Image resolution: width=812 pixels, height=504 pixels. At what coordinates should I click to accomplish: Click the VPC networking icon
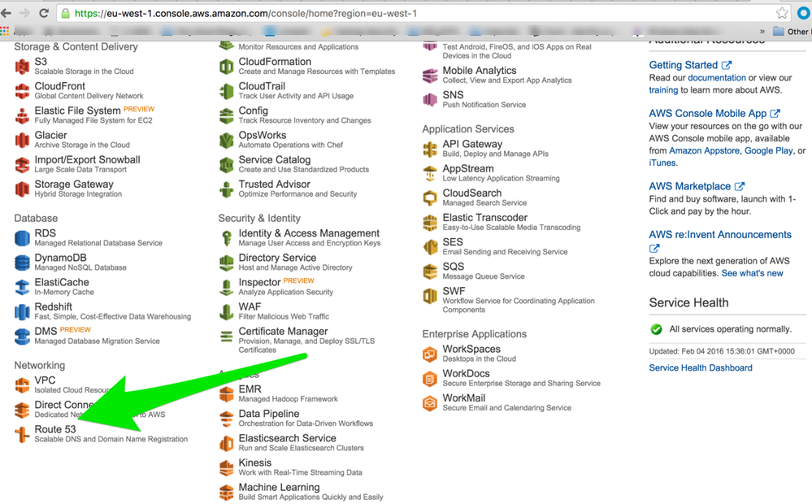(x=22, y=385)
